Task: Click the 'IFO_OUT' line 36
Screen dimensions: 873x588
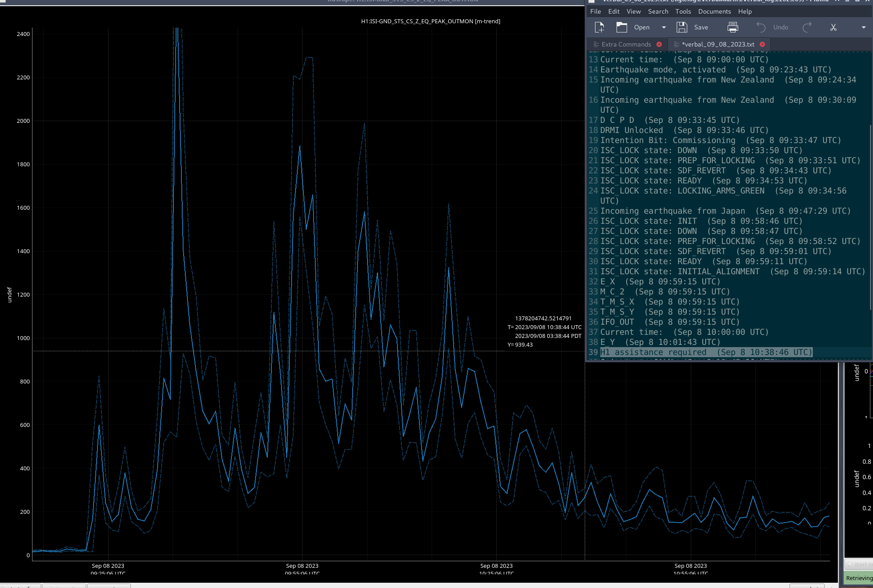Action: point(670,322)
